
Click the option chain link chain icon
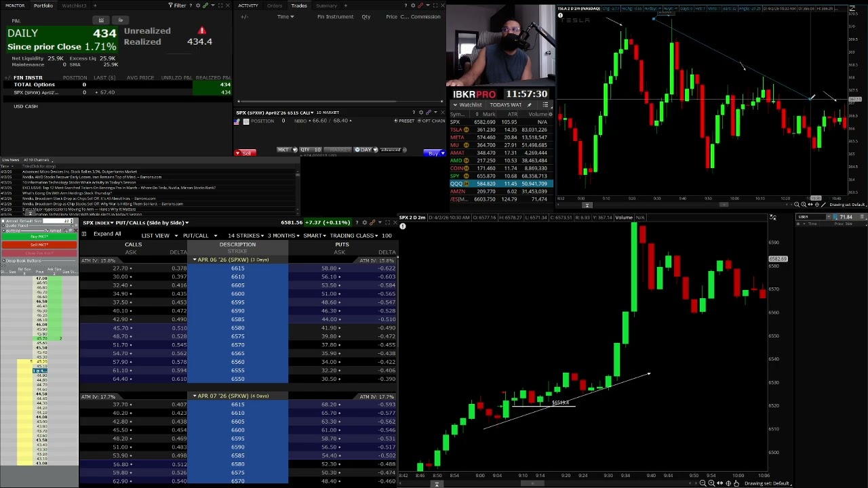tap(372, 222)
